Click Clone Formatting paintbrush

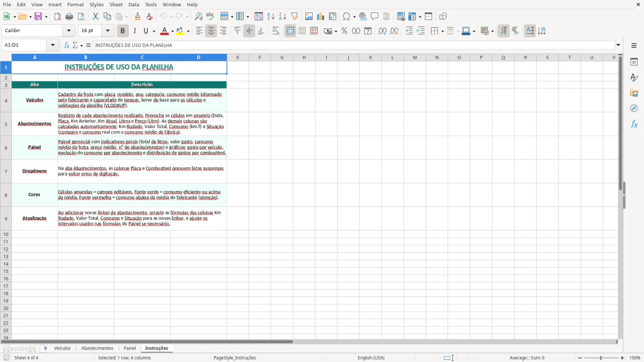pos(138,17)
